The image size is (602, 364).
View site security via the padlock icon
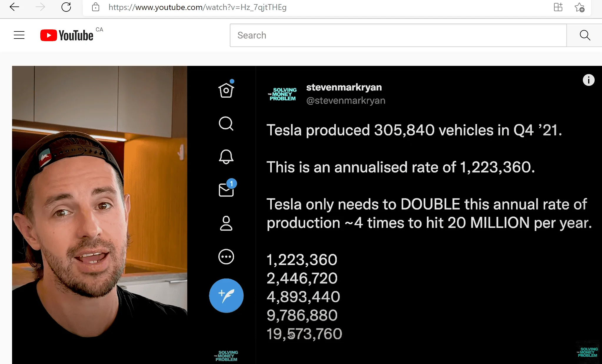coord(95,7)
